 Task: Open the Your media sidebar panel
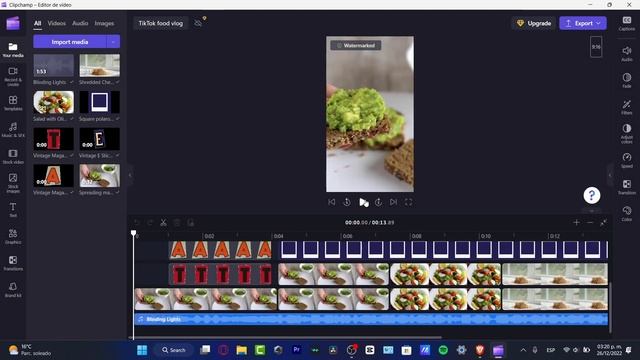(13, 50)
